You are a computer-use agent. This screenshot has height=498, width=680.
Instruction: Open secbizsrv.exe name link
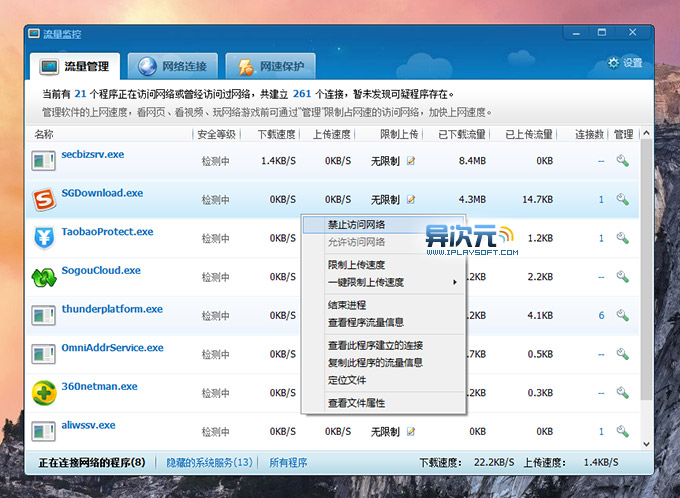pyautogui.click(x=93, y=154)
